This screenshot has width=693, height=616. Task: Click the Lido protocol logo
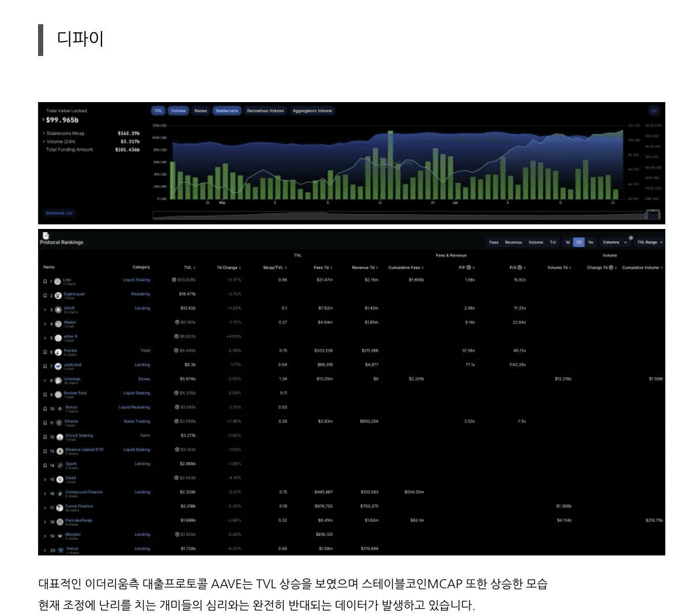coord(58,281)
